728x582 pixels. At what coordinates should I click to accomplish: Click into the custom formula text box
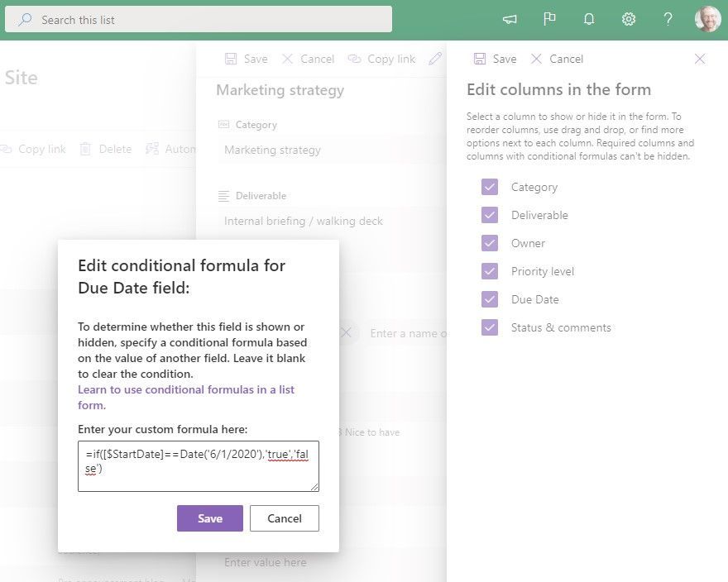click(x=199, y=466)
